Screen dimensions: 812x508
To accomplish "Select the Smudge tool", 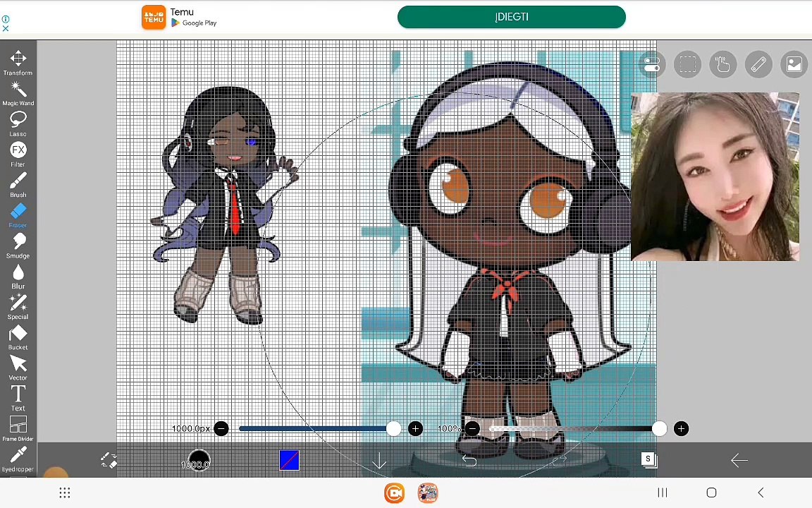I will click(18, 246).
